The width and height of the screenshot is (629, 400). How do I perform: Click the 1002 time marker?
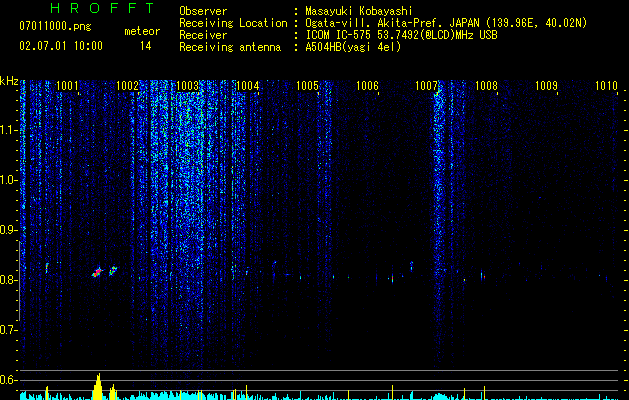pos(127,86)
